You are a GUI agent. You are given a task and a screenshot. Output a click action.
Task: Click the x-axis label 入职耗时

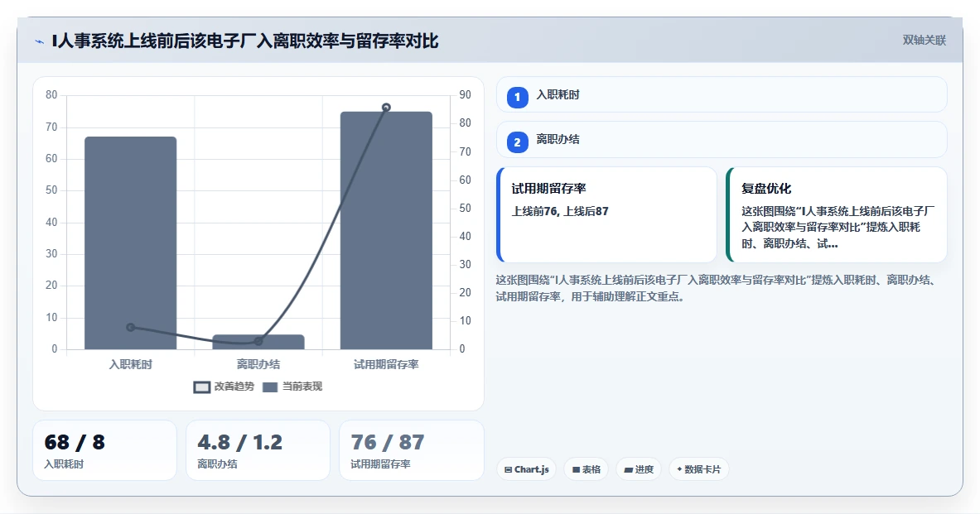131,365
